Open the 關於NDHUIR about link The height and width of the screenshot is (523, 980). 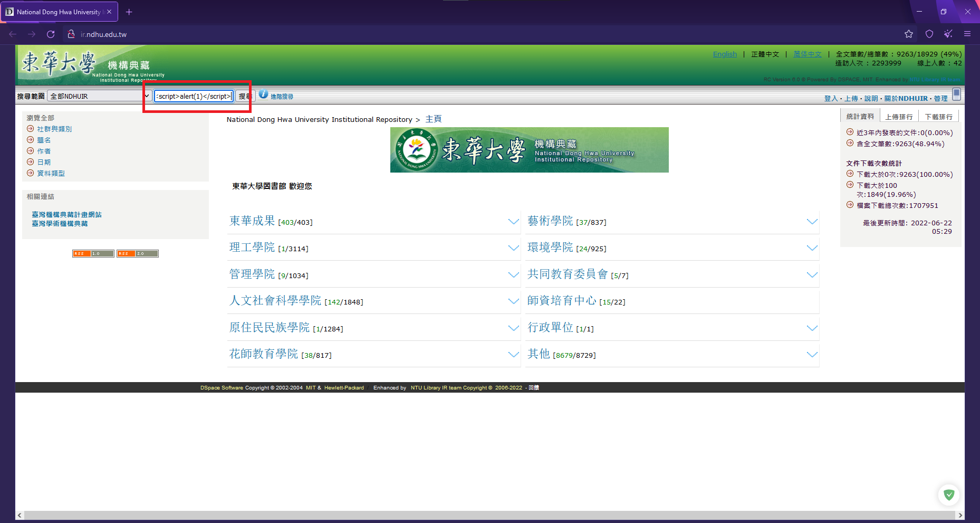906,98
